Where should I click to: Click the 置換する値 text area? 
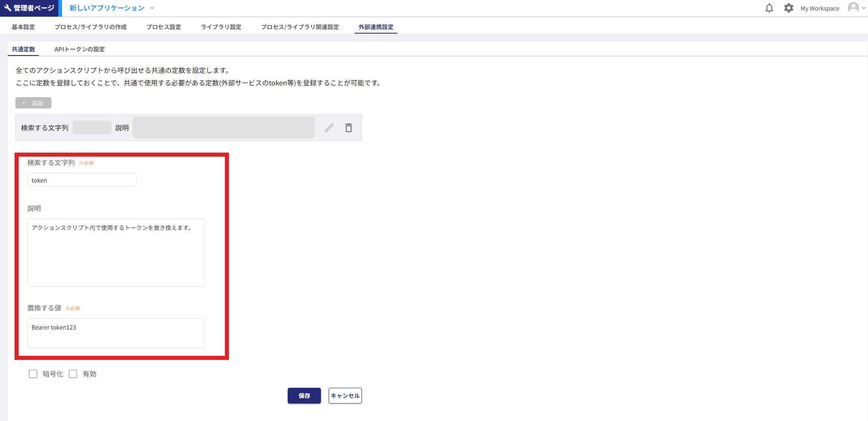click(x=115, y=333)
